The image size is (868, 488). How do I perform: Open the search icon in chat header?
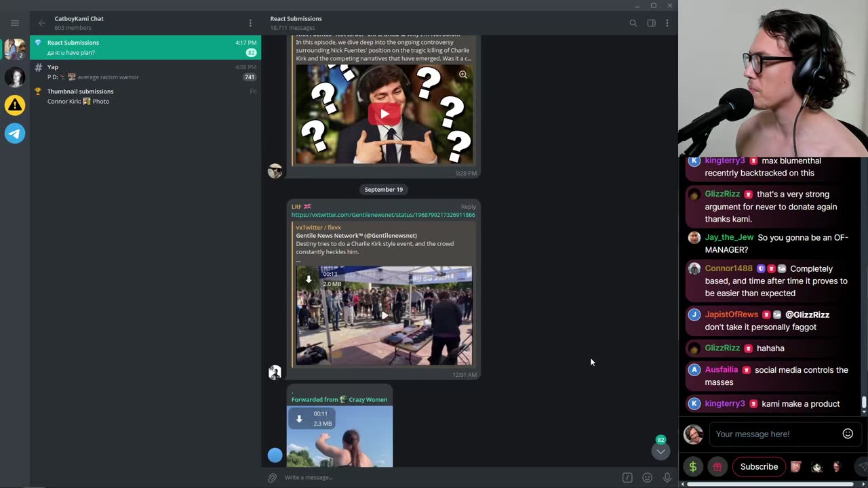(x=633, y=23)
